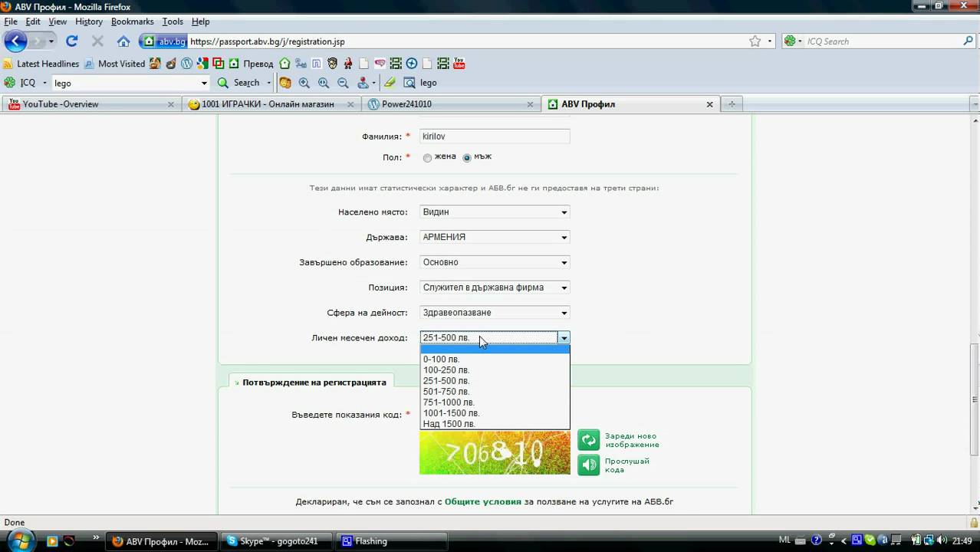980x552 pixels.
Task: Open the Държава dropdown showing АРМЕНИЯ
Action: [495, 238]
